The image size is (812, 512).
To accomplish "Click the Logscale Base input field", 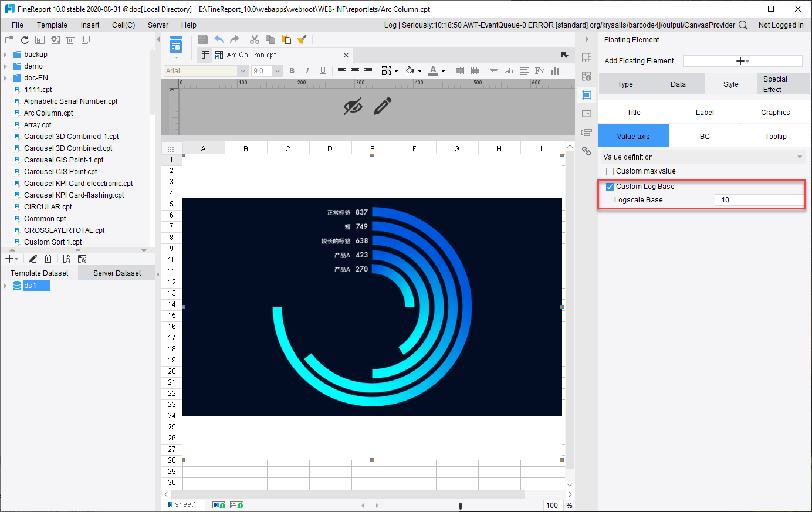I will [x=759, y=200].
